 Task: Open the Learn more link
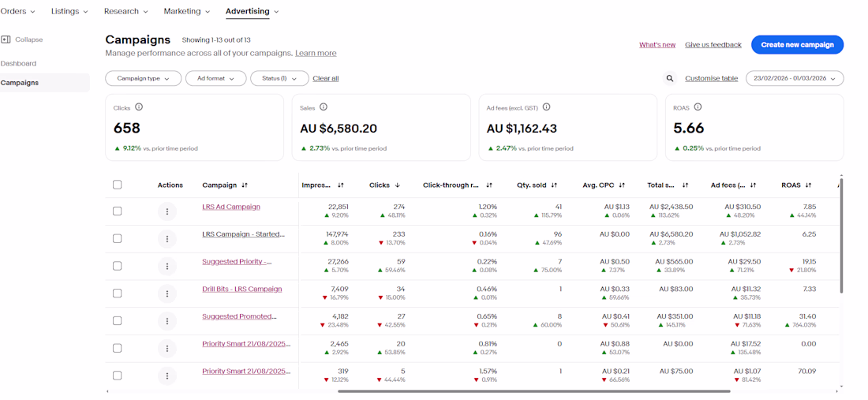(x=316, y=53)
